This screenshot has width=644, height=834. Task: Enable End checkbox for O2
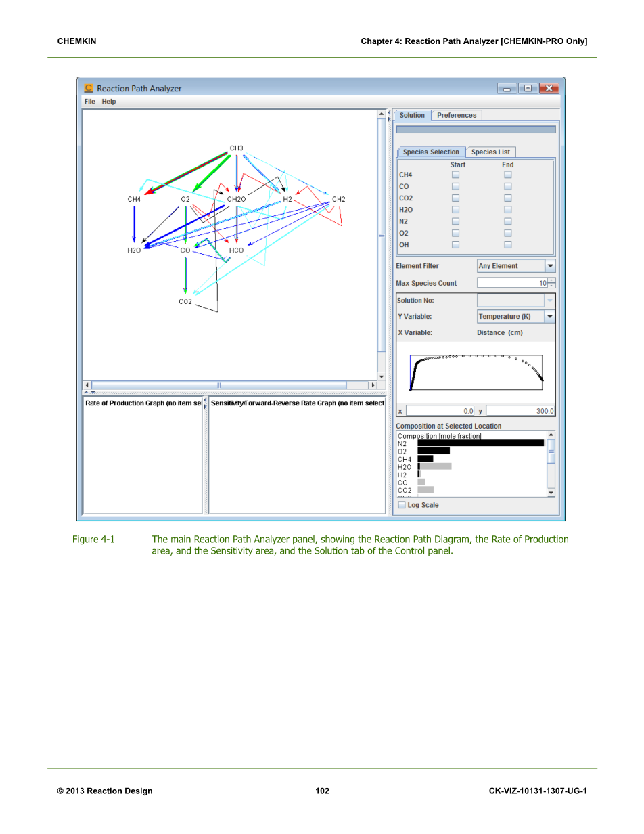508,233
